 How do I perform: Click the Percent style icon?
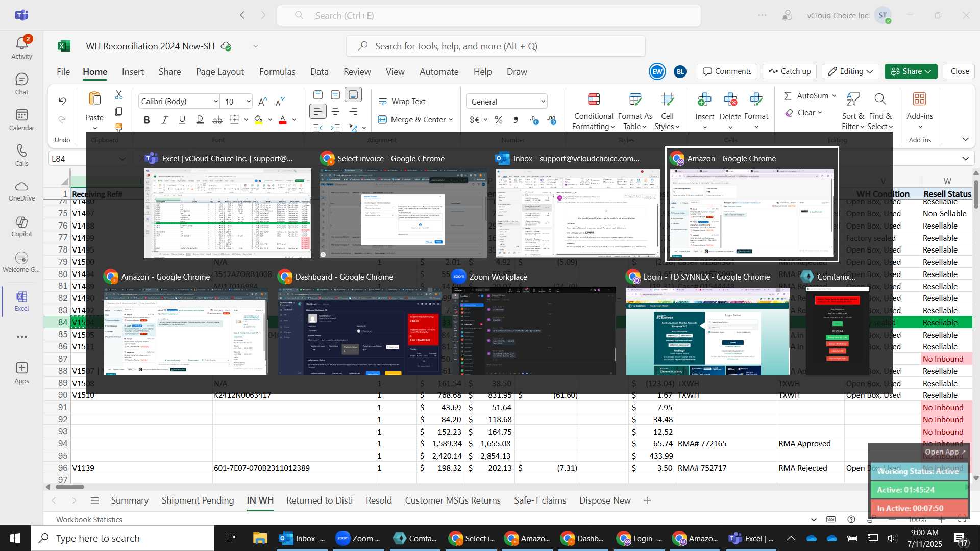(x=499, y=120)
